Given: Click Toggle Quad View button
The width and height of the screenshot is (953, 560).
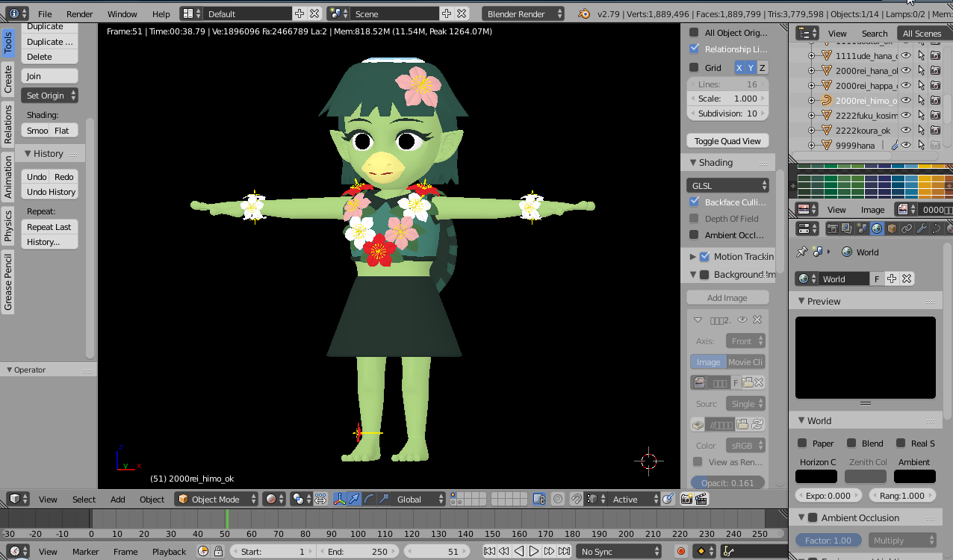Looking at the screenshot, I should point(727,141).
